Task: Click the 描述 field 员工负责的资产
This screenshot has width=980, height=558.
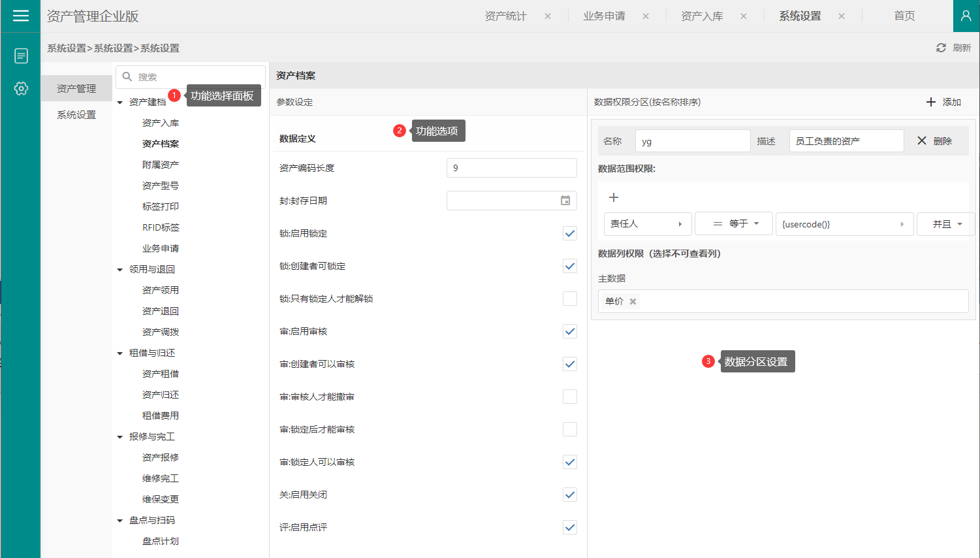Action: point(847,140)
